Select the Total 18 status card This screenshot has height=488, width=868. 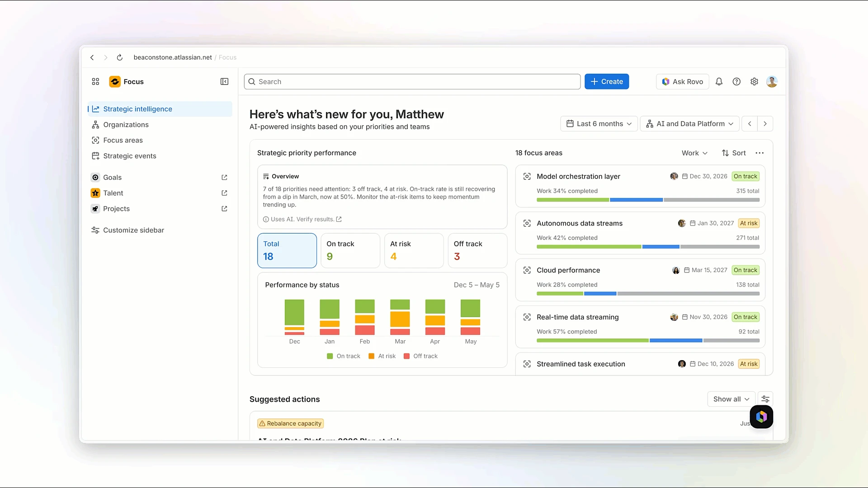coord(287,250)
